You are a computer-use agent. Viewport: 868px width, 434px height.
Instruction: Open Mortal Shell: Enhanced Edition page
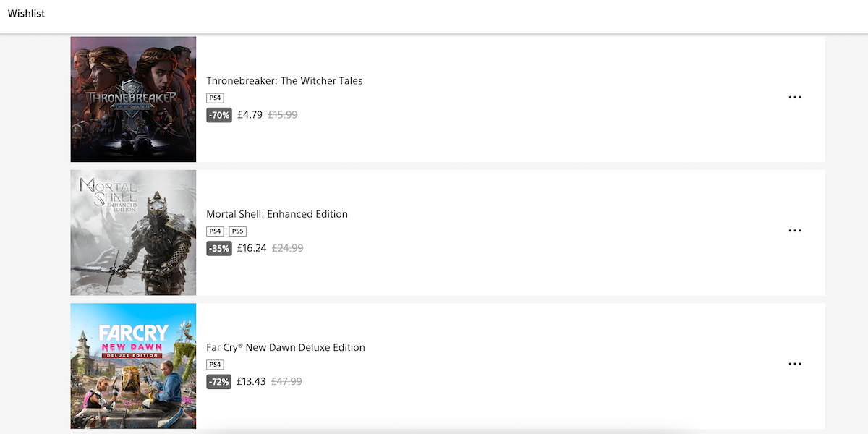[x=276, y=214]
